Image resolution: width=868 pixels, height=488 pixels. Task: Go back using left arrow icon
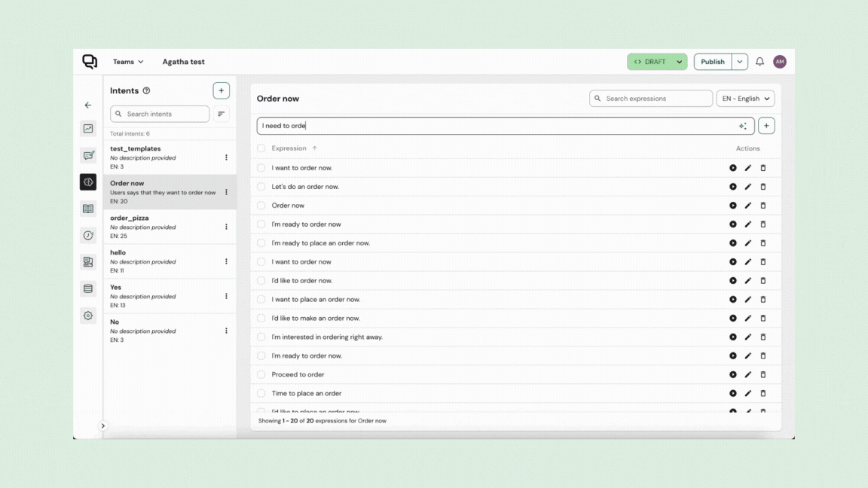click(88, 105)
